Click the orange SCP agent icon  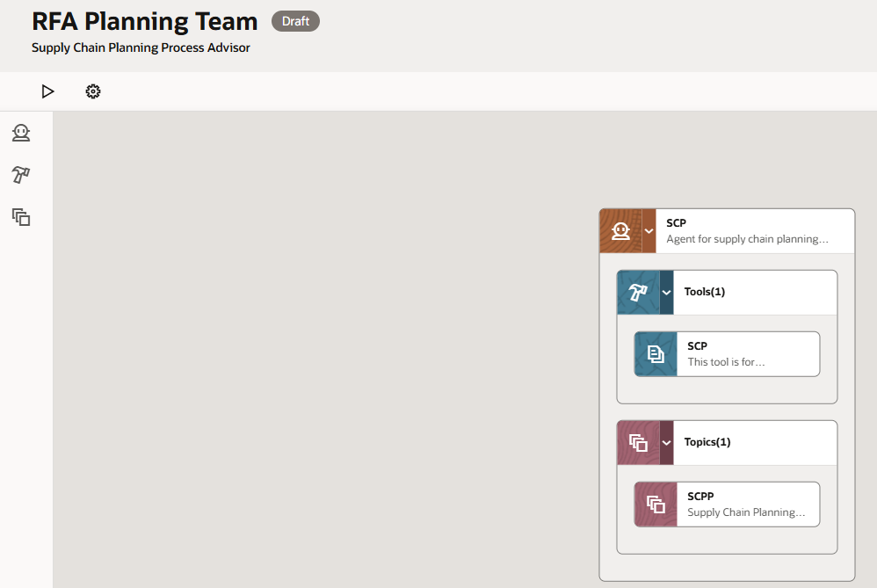[620, 231]
